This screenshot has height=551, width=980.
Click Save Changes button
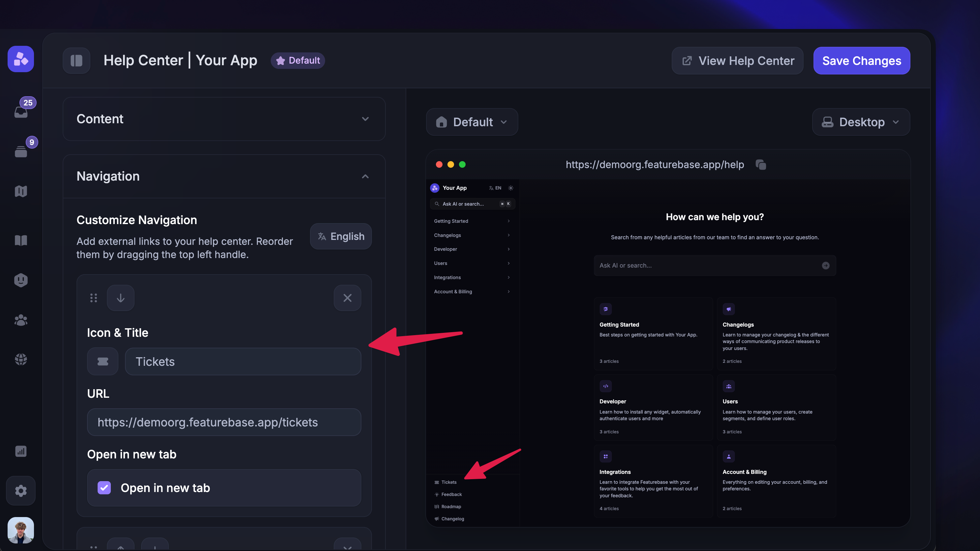862,60
